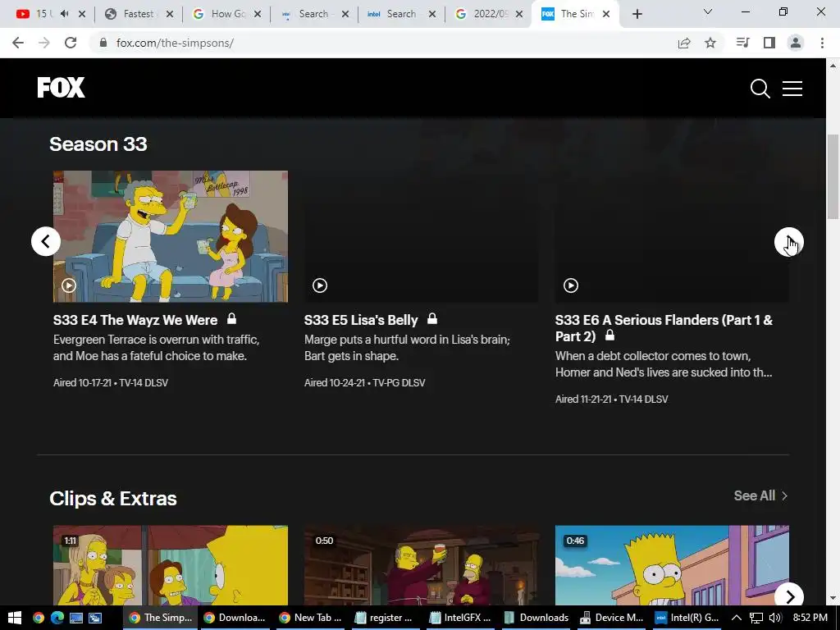The height and width of the screenshot is (630, 840).
Task: Launch Microsoft Edge from the taskbar
Action: point(57,618)
